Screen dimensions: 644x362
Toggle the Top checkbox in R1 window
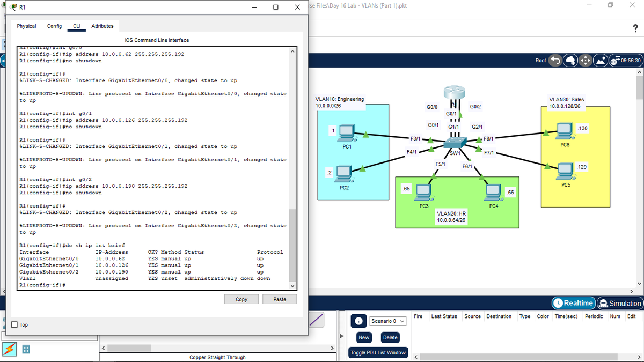click(x=14, y=324)
